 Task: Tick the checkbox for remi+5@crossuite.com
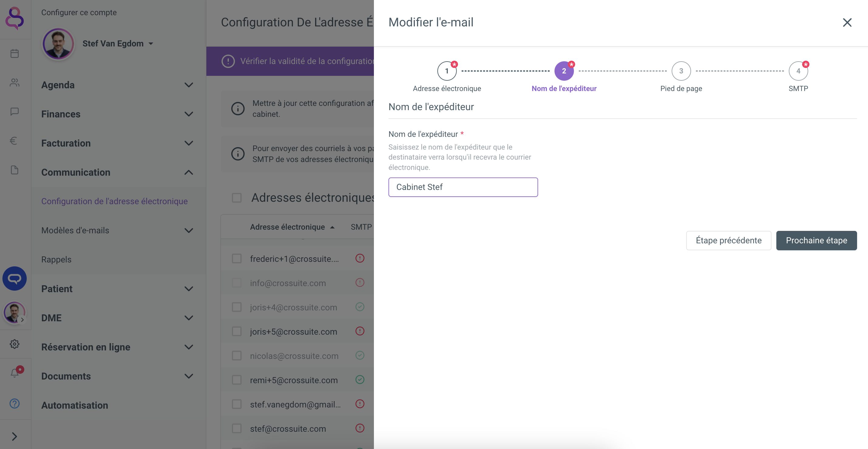236,380
